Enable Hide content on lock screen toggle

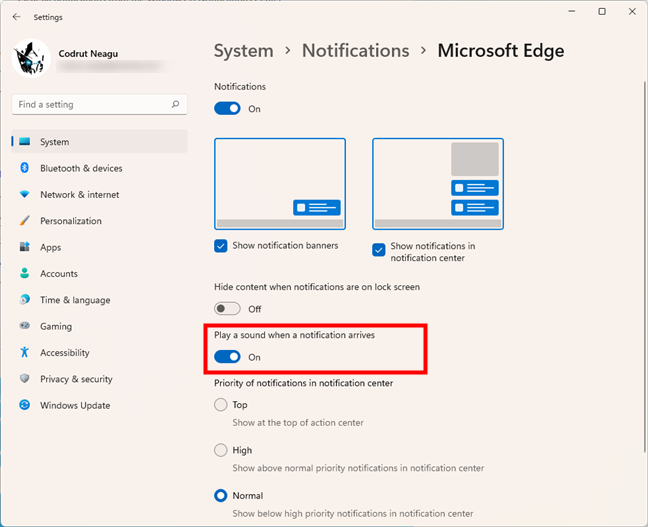[227, 309]
